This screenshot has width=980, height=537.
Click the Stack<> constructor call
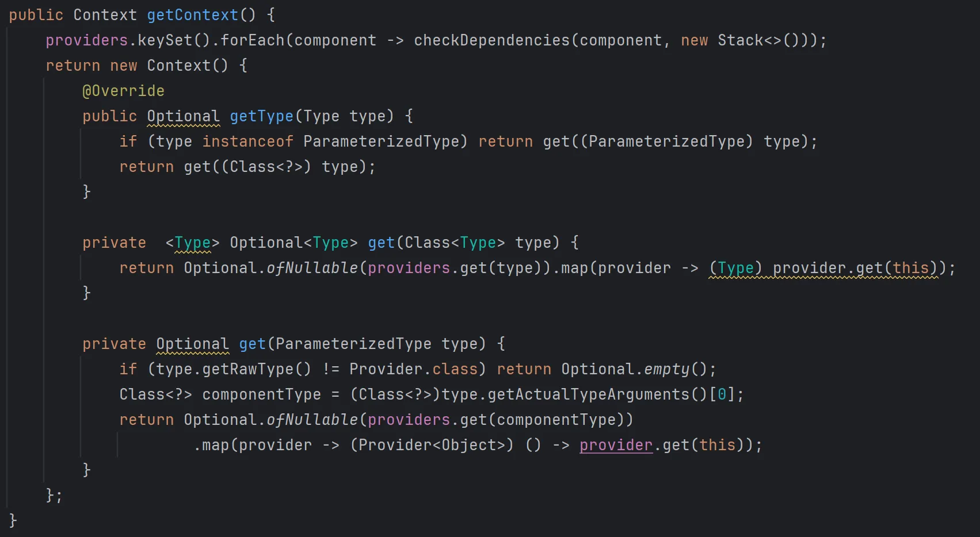[x=749, y=40]
